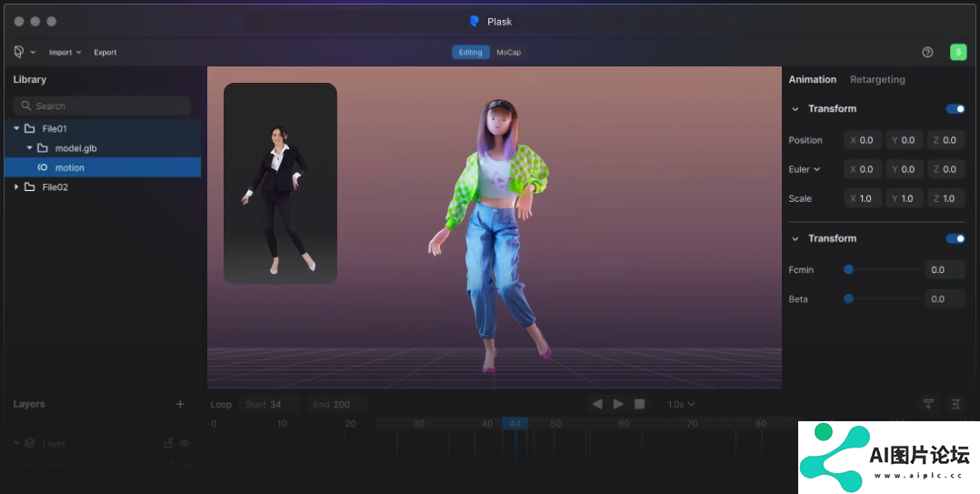Open the Retargeting tab

click(x=877, y=79)
